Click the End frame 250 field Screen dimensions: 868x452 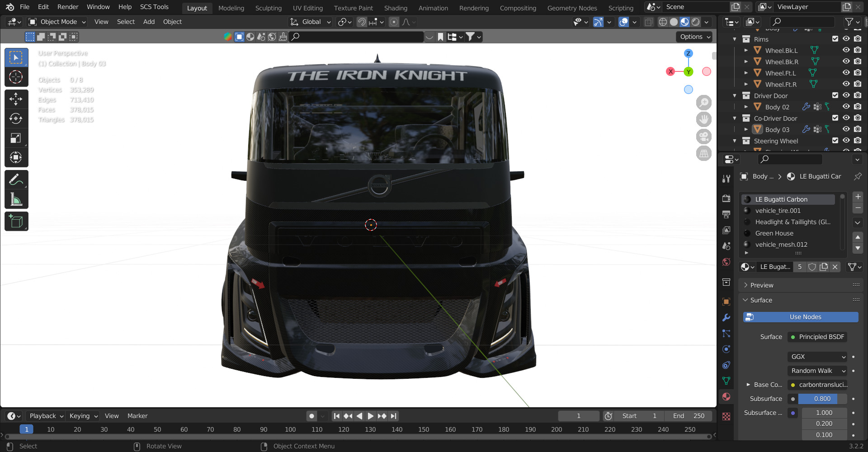coord(689,416)
